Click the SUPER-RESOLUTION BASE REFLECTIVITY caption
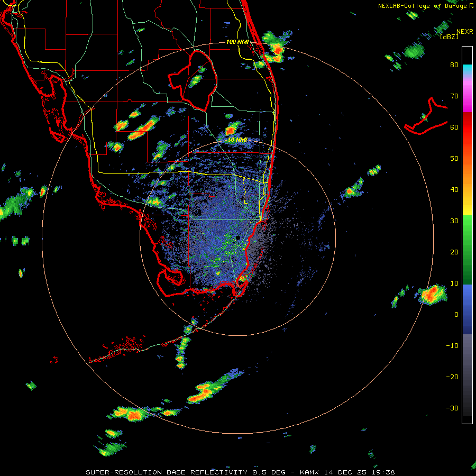The image size is (476, 476). (x=167, y=472)
